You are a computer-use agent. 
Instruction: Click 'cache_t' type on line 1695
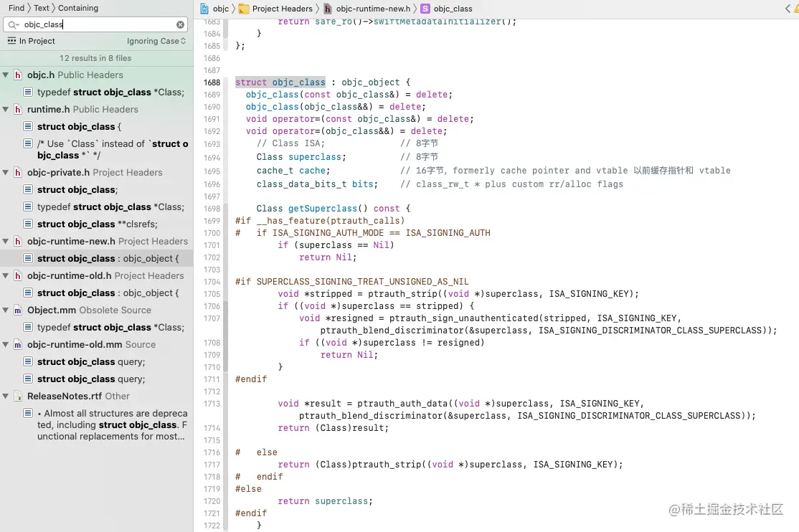click(x=275, y=170)
